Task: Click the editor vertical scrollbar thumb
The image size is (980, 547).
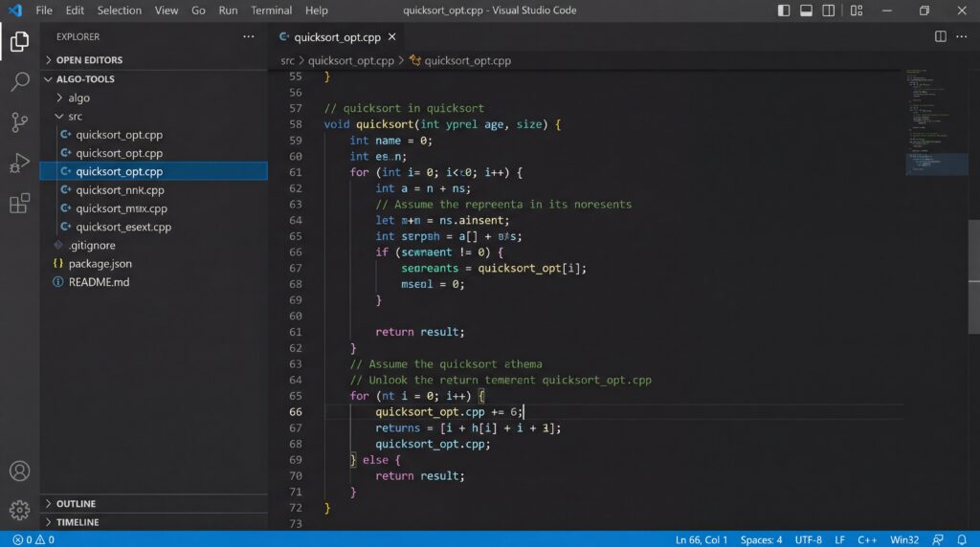Action: click(973, 276)
